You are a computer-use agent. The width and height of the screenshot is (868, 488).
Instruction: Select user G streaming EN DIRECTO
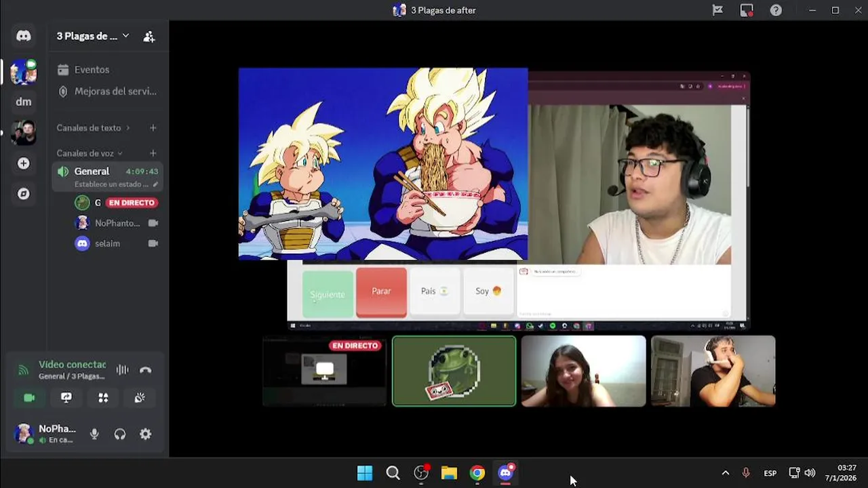click(x=115, y=203)
